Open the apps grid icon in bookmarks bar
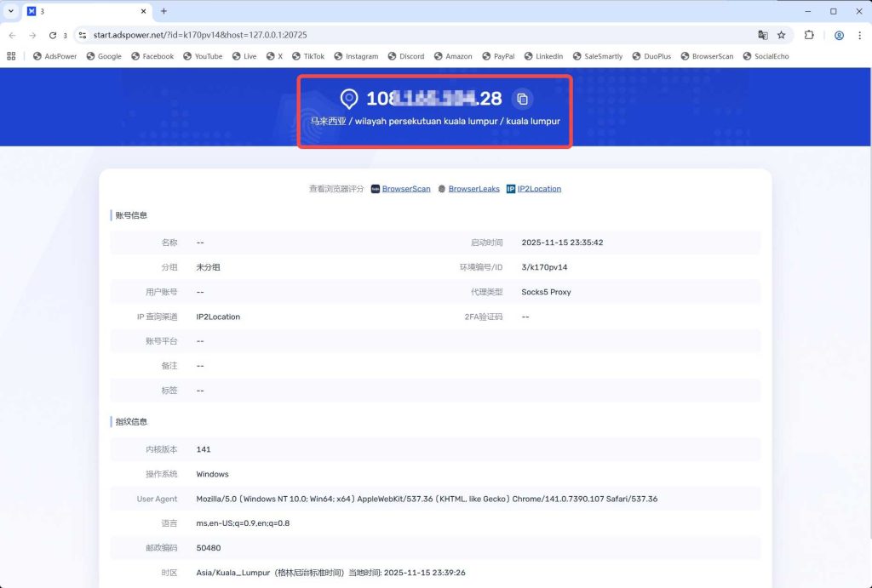The image size is (872, 588). pyautogui.click(x=11, y=56)
